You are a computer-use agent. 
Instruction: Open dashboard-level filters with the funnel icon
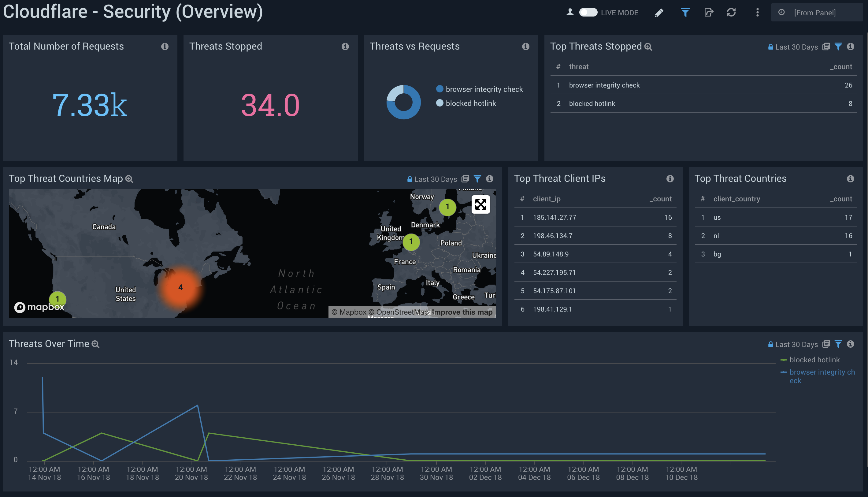685,13
